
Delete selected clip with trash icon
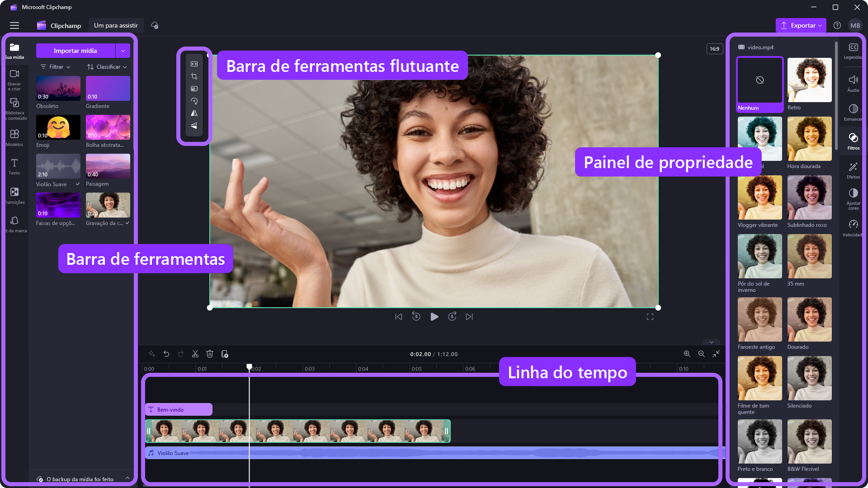210,354
